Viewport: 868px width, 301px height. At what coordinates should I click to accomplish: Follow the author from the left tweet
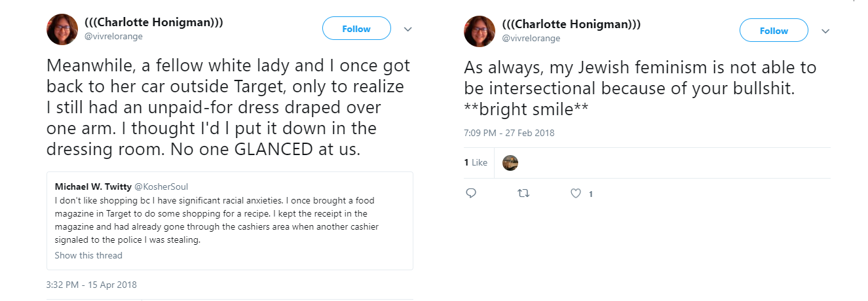(356, 29)
